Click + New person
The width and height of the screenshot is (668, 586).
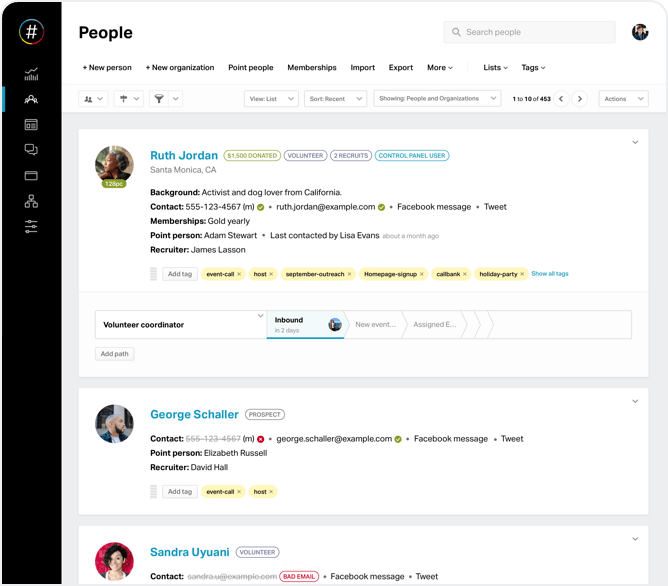point(107,68)
